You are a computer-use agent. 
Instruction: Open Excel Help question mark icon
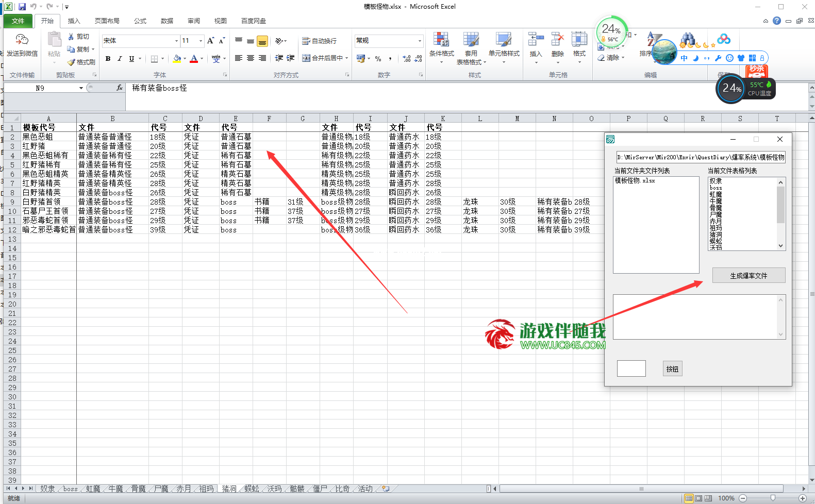click(777, 21)
